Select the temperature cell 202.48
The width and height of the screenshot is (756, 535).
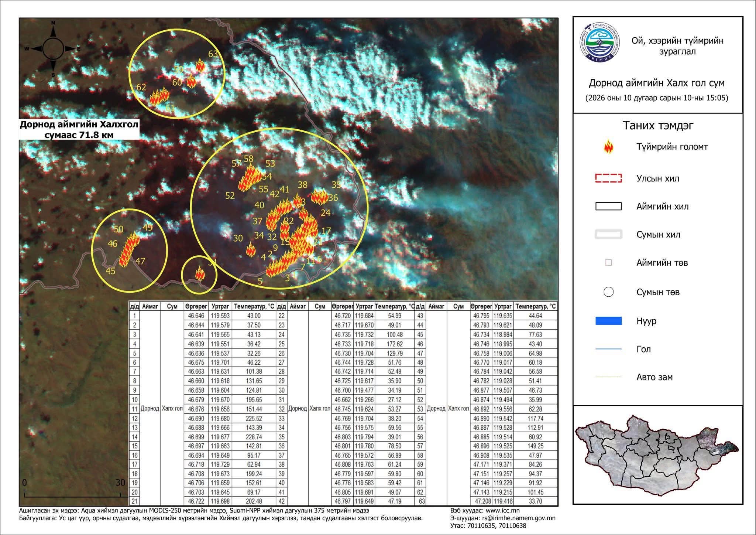(x=255, y=502)
